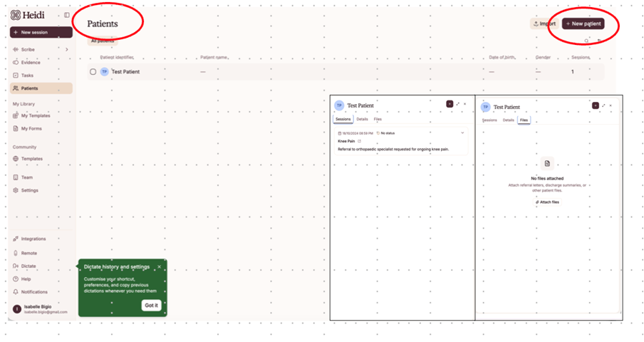Sort by Gender column header

pyautogui.click(x=543, y=58)
